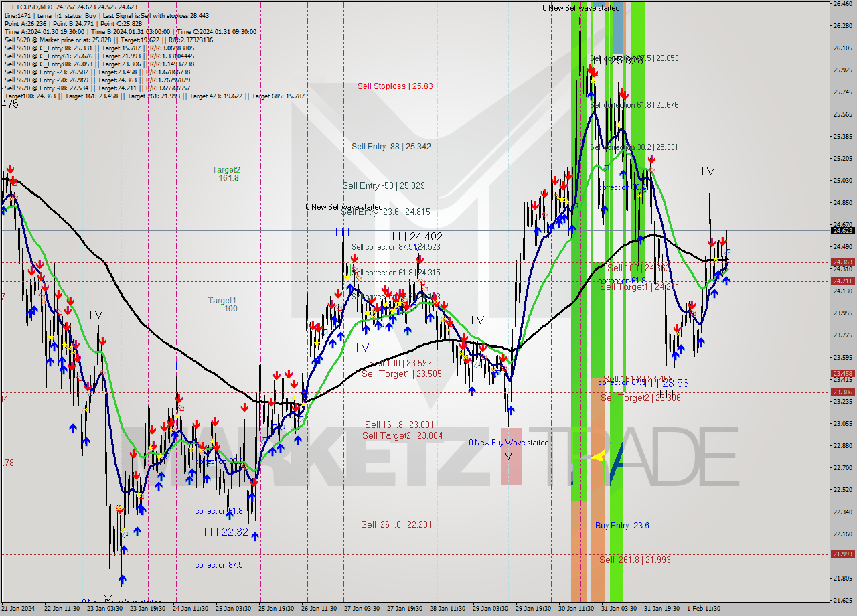This screenshot has width=857, height=616.
Task: Select the 'Sell 261.8 | 21.993' label
Action: click(x=635, y=560)
